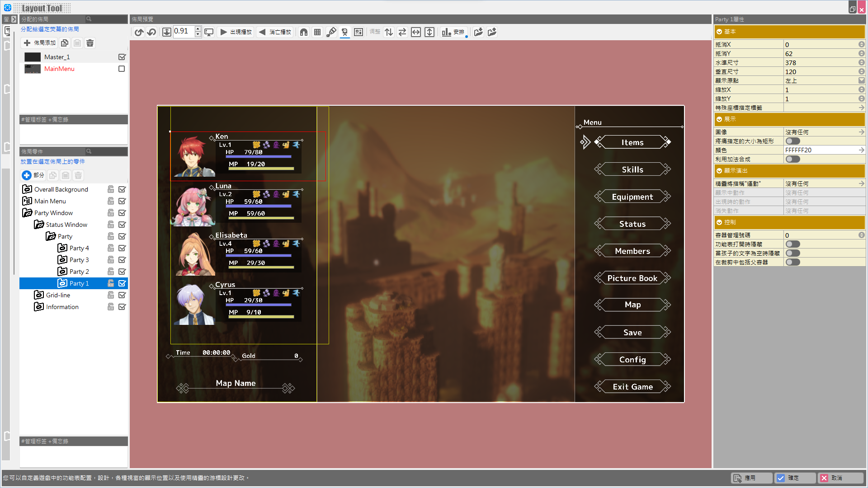Click the undo arrow icon in toolbar
This screenshot has width=868, height=488.
tap(139, 32)
